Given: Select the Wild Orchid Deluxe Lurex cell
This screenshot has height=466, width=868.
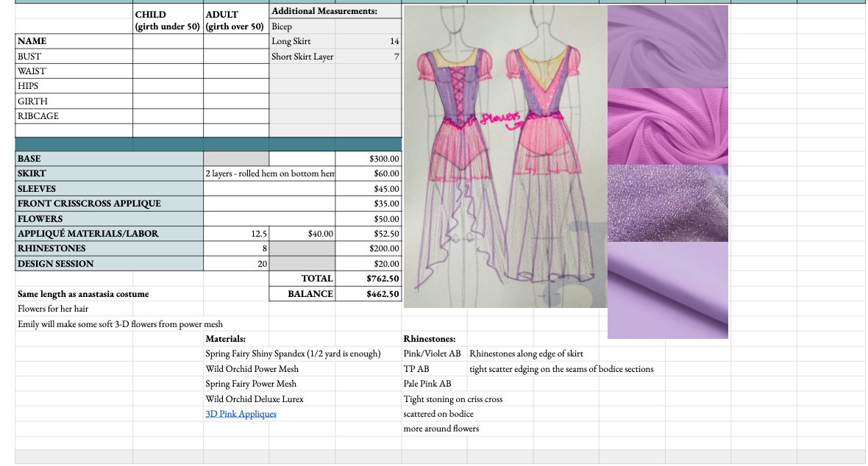Looking at the screenshot, I should (255, 399).
